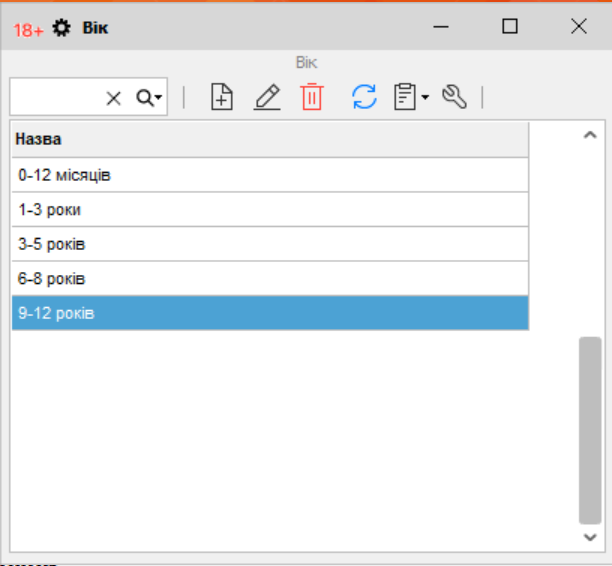Sort by the Назва column header
Image resolution: width=612 pixels, height=566 pixels.
(x=269, y=139)
